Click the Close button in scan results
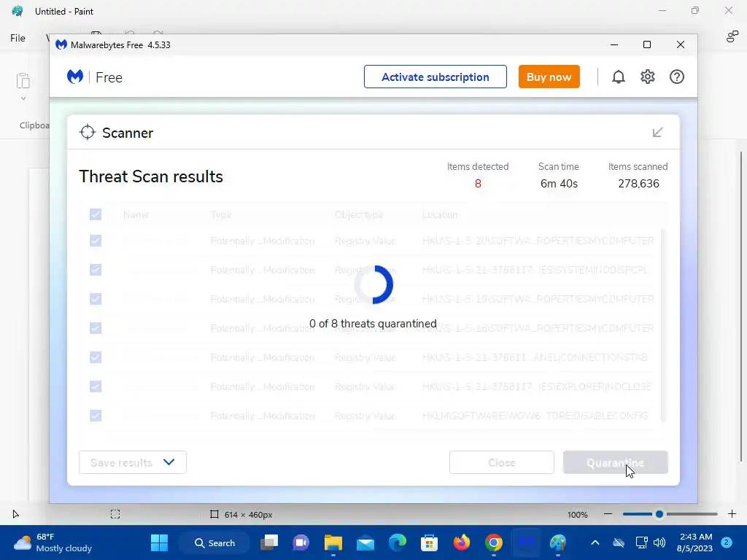 pyautogui.click(x=502, y=462)
